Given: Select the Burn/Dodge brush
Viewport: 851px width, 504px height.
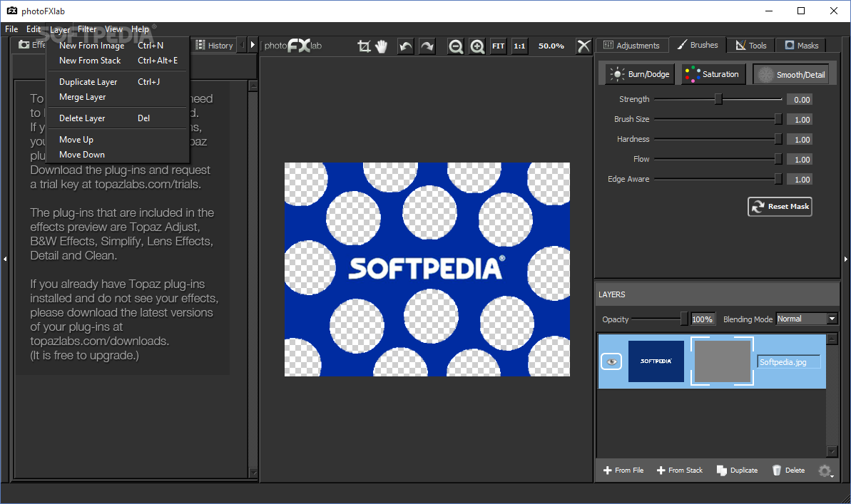Looking at the screenshot, I should pos(639,74).
